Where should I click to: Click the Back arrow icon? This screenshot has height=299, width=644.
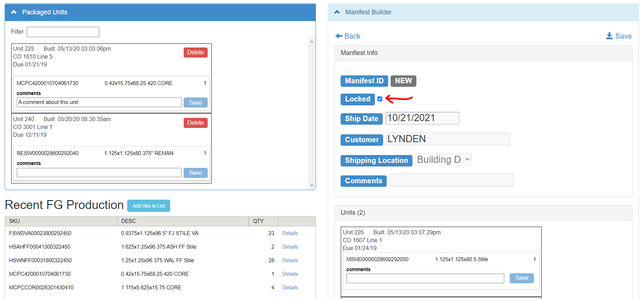pyautogui.click(x=339, y=36)
